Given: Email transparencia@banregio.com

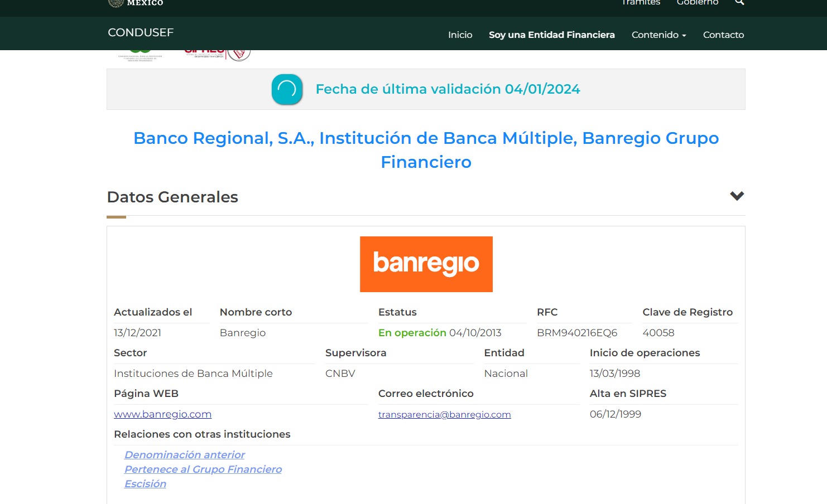Looking at the screenshot, I should tap(444, 414).
